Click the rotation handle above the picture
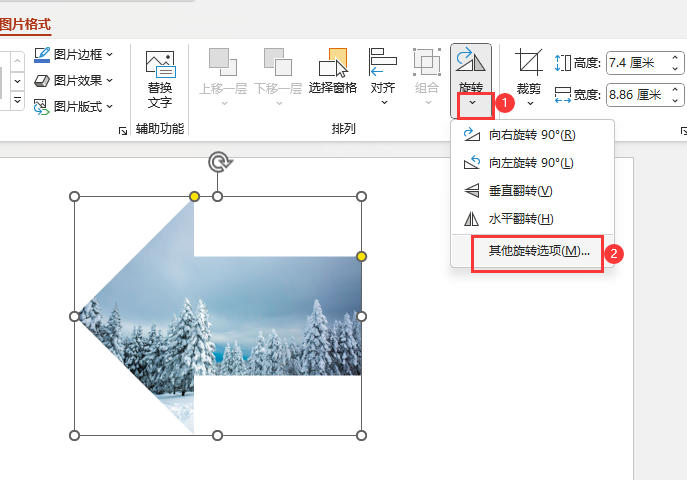 click(218, 162)
